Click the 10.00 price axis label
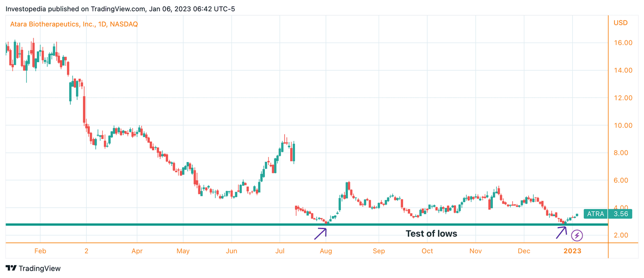Viewport: 644px width, 278px height. pos(623,125)
